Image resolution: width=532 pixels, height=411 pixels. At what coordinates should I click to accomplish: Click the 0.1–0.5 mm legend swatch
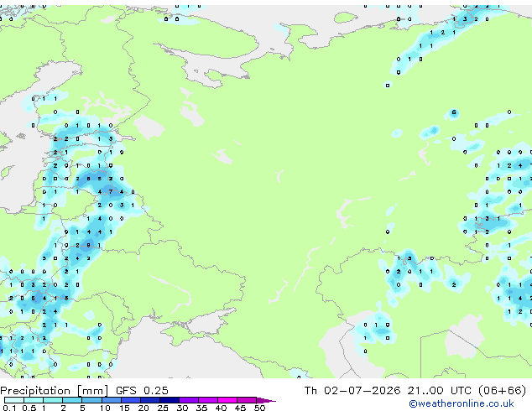pos(14,400)
